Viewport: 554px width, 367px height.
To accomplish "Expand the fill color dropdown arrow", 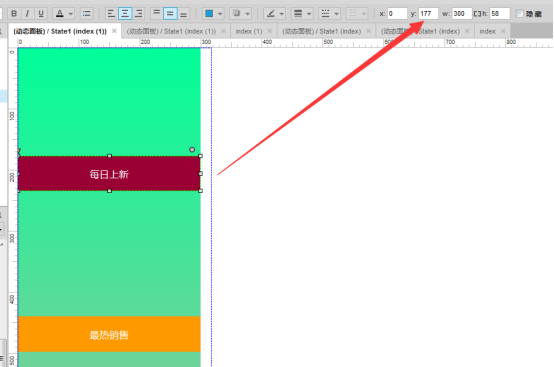I will 220,14.
